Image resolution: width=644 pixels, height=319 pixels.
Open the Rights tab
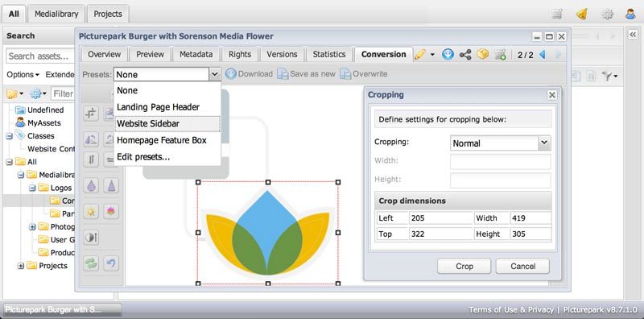[x=240, y=54]
